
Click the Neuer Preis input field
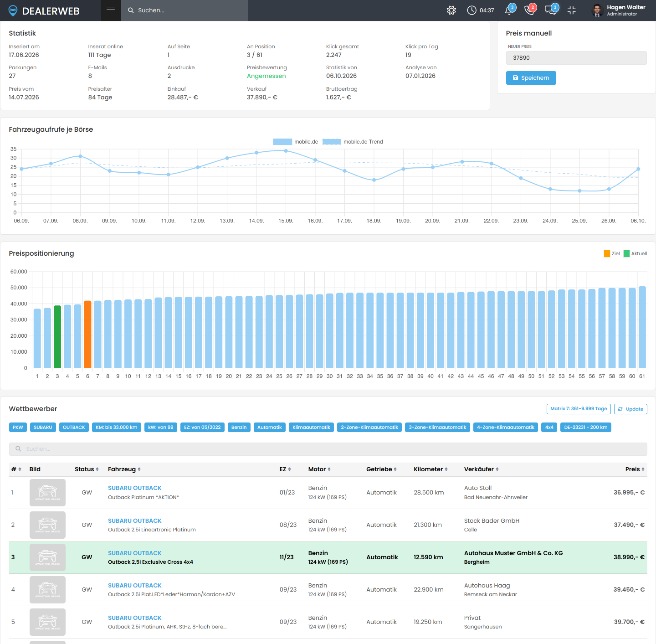(576, 58)
